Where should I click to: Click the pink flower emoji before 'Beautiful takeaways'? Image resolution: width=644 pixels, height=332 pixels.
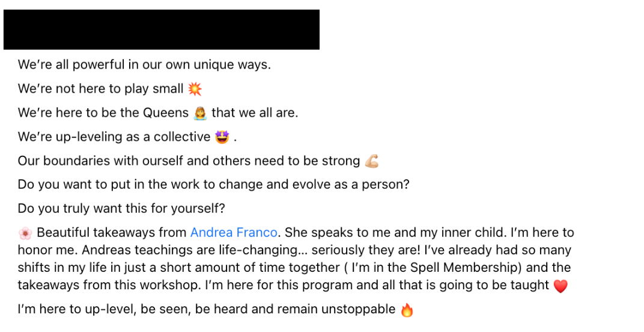pos(25,233)
